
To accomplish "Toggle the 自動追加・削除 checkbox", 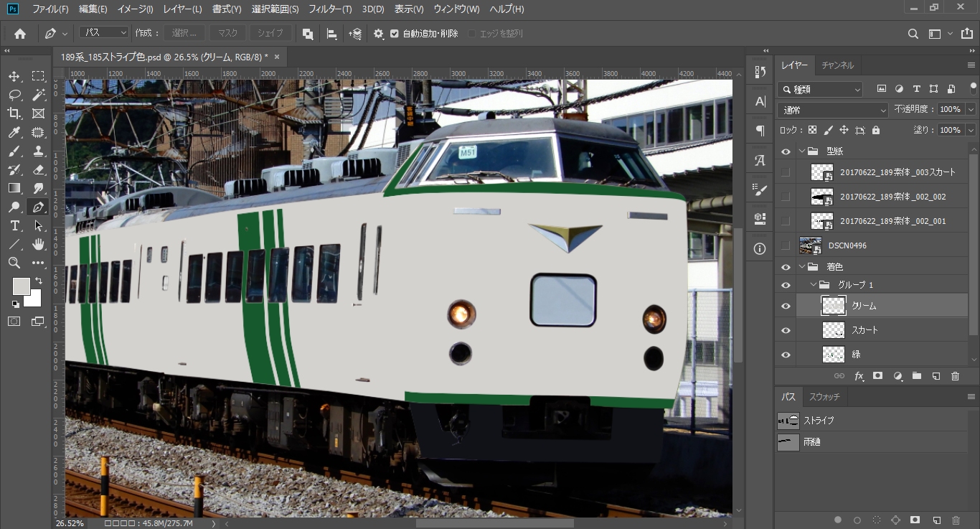I will 395,34.
